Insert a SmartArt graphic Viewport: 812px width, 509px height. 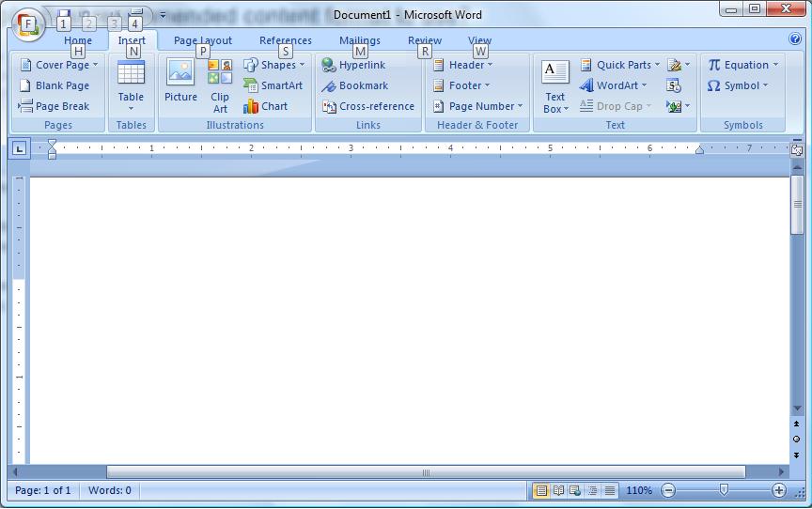(273, 85)
